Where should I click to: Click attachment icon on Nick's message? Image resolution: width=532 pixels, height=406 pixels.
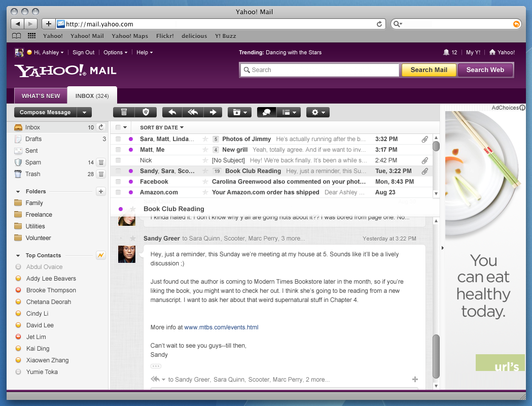425,160
